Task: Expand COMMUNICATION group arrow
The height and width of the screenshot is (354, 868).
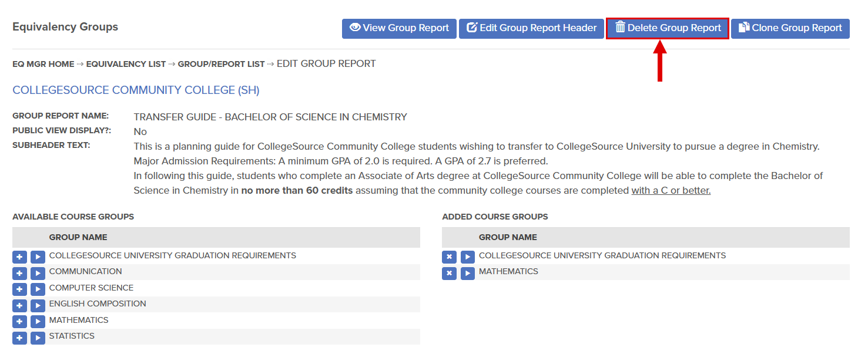Action: 38,273
